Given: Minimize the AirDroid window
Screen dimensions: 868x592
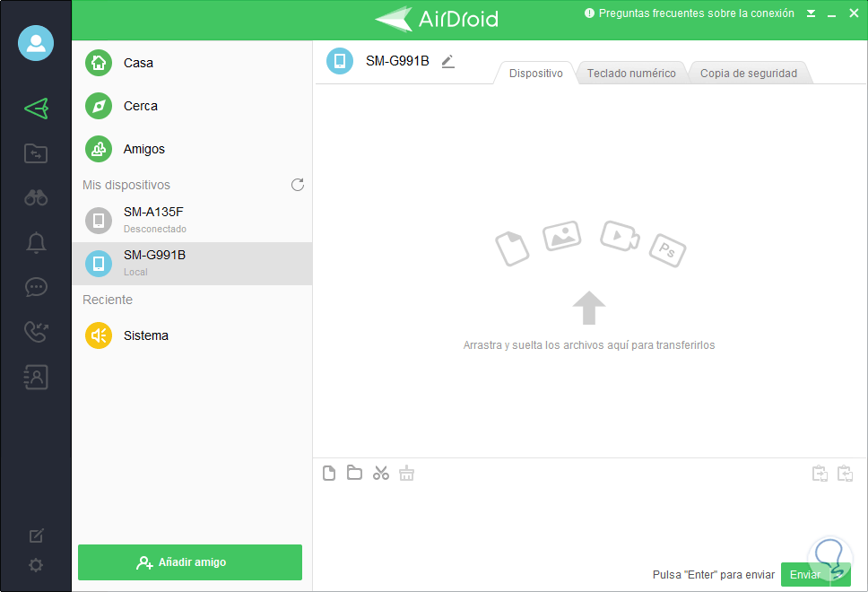Looking at the screenshot, I should (x=831, y=13).
